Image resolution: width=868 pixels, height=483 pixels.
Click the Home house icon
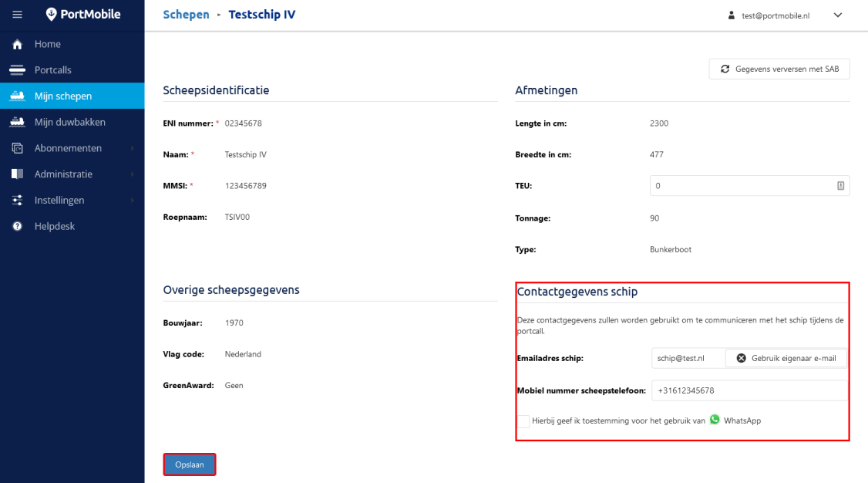pyautogui.click(x=17, y=44)
